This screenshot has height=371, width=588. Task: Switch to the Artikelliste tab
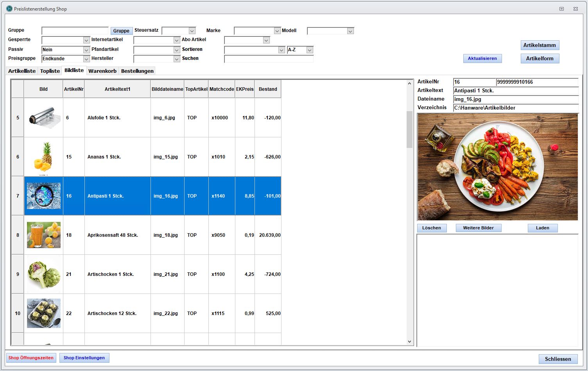click(22, 71)
